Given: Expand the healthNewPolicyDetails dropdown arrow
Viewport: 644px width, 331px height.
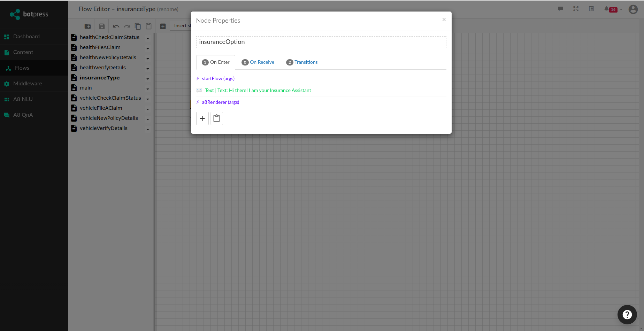Looking at the screenshot, I should [x=148, y=59].
